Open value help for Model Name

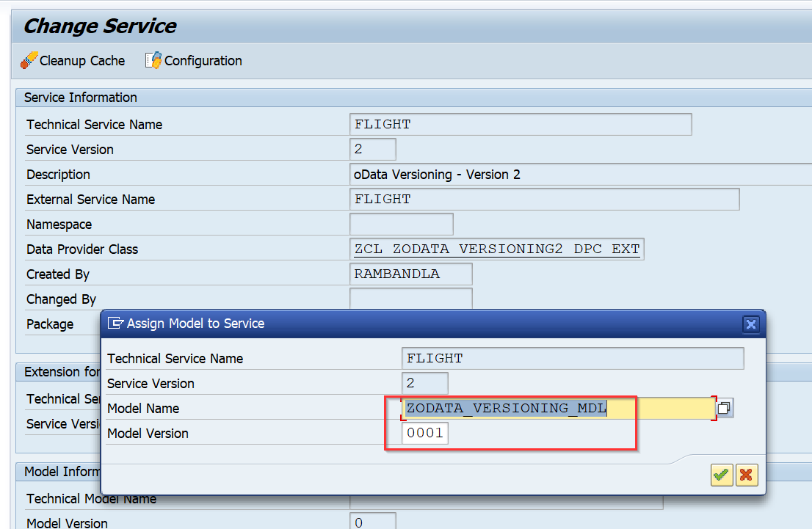724,408
